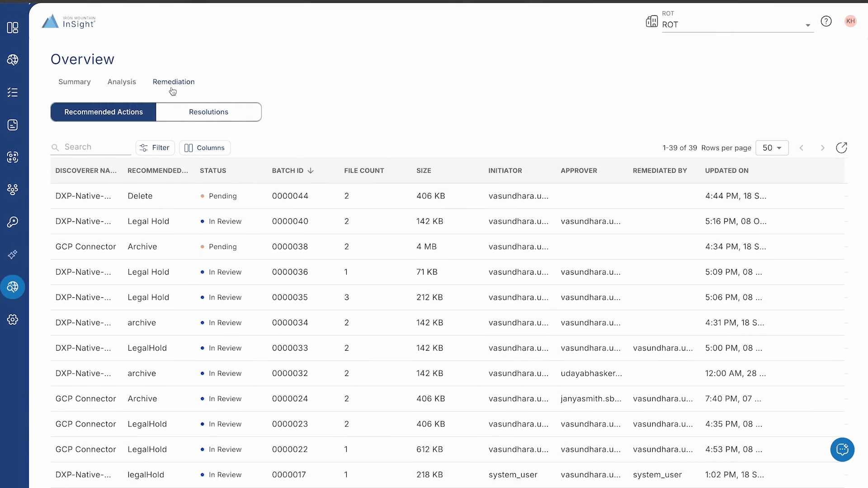
Task: Open the clustered circles sidebar icon
Action: 13,189
